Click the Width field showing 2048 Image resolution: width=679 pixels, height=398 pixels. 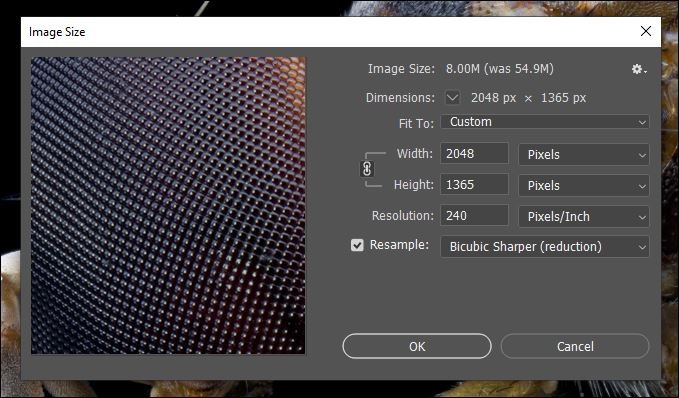click(x=474, y=153)
